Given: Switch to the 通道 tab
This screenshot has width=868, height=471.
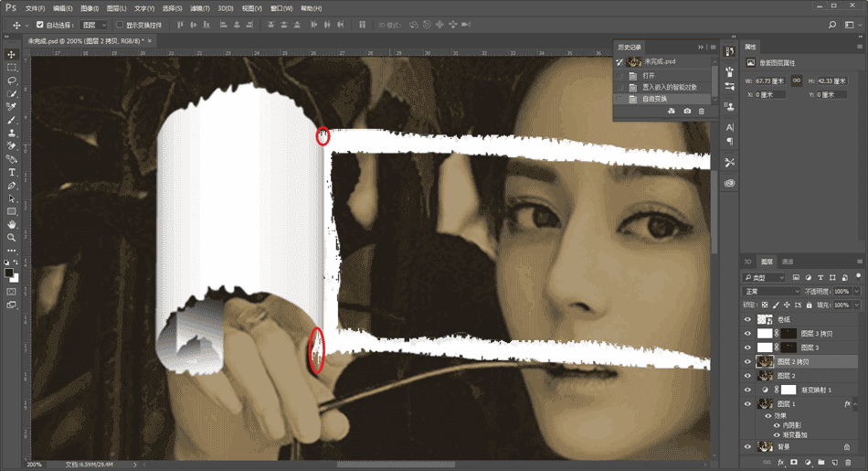Looking at the screenshot, I should (788, 262).
